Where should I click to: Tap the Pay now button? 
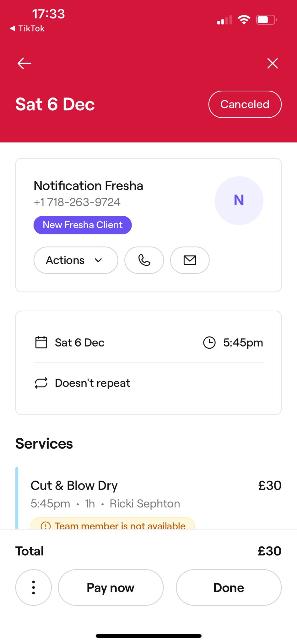(x=111, y=587)
